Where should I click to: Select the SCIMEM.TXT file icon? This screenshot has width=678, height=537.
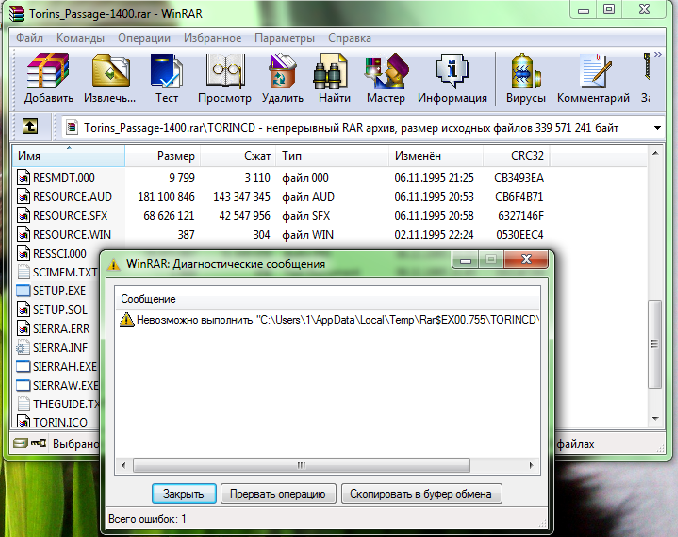click(x=23, y=272)
